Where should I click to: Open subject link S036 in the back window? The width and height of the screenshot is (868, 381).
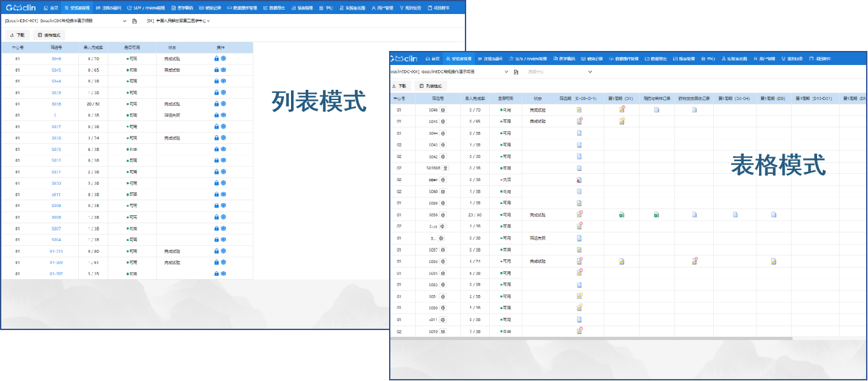click(56, 138)
